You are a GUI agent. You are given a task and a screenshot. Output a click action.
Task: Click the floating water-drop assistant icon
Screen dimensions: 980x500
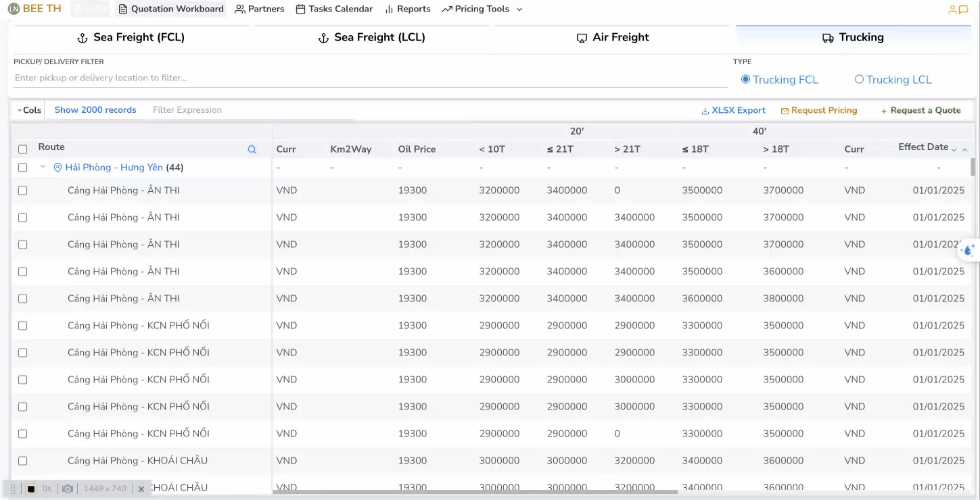[x=968, y=251]
